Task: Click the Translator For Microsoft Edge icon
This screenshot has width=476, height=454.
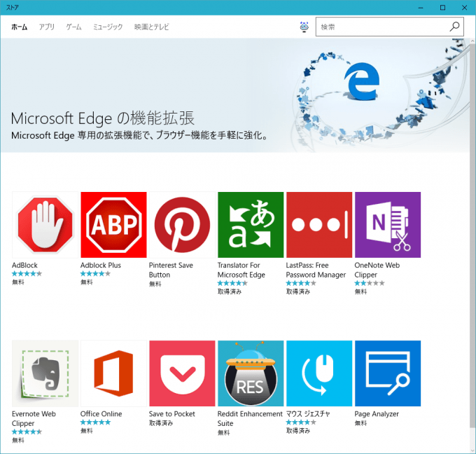Action: click(x=251, y=225)
